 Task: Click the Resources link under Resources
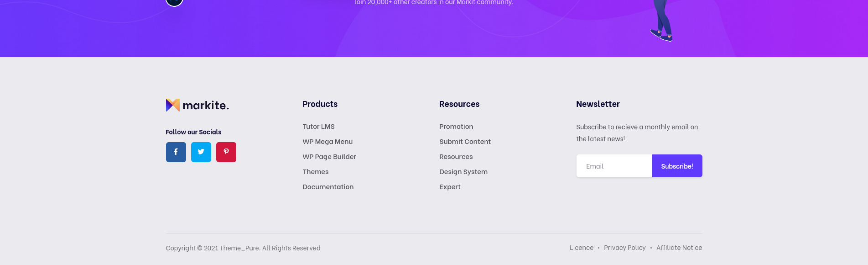coord(456,157)
